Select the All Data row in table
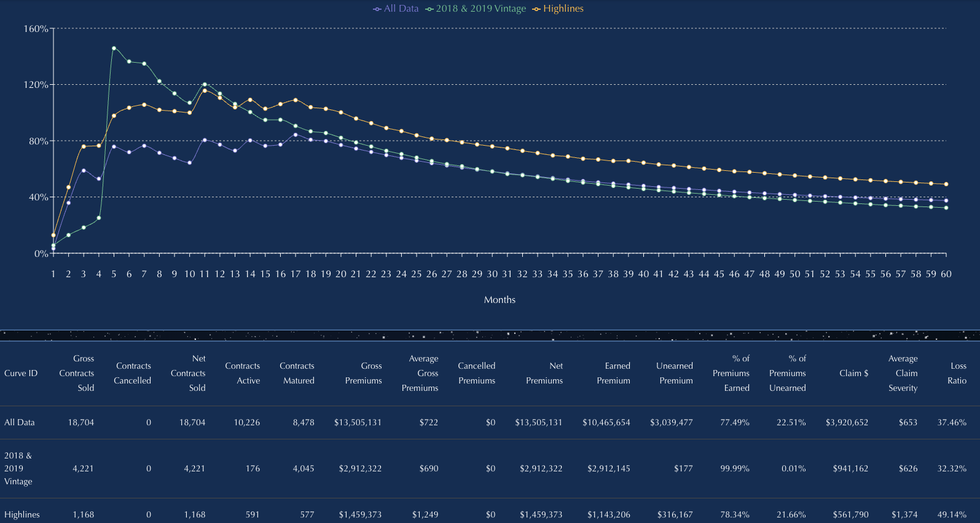Image resolution: width=980 pixels, height=523 pixels. pos(20,422)
